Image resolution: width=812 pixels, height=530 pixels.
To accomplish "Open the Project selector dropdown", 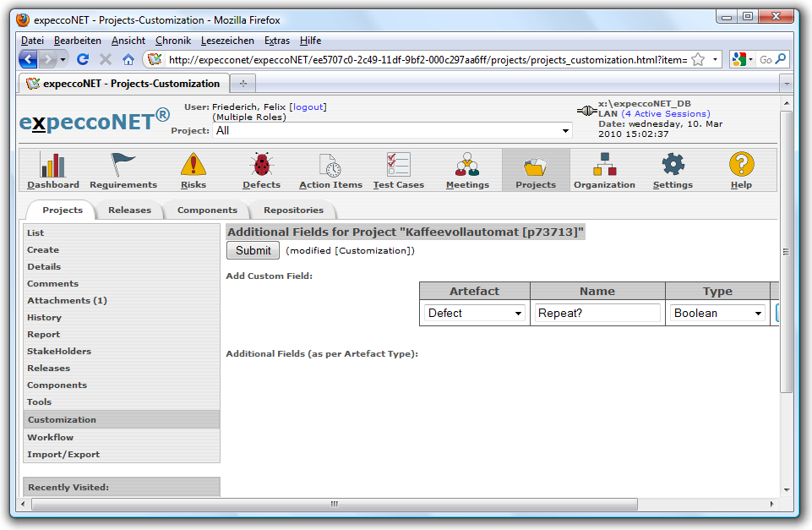I will (x=393, y=130).
